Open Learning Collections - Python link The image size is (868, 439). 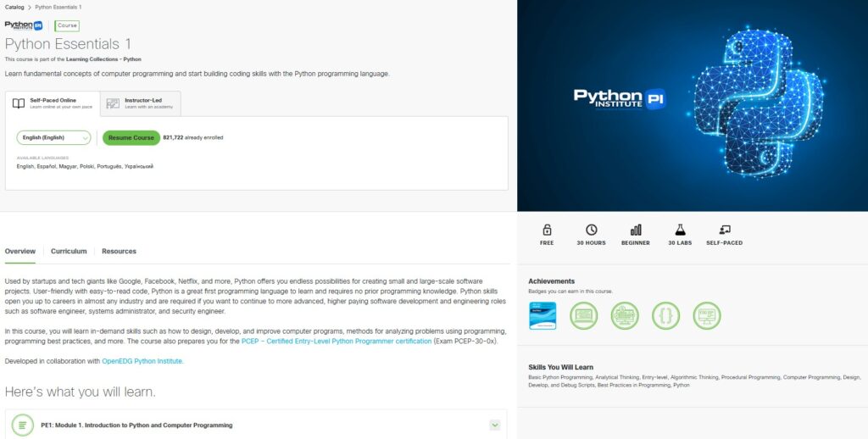click(x=103, y=59)
